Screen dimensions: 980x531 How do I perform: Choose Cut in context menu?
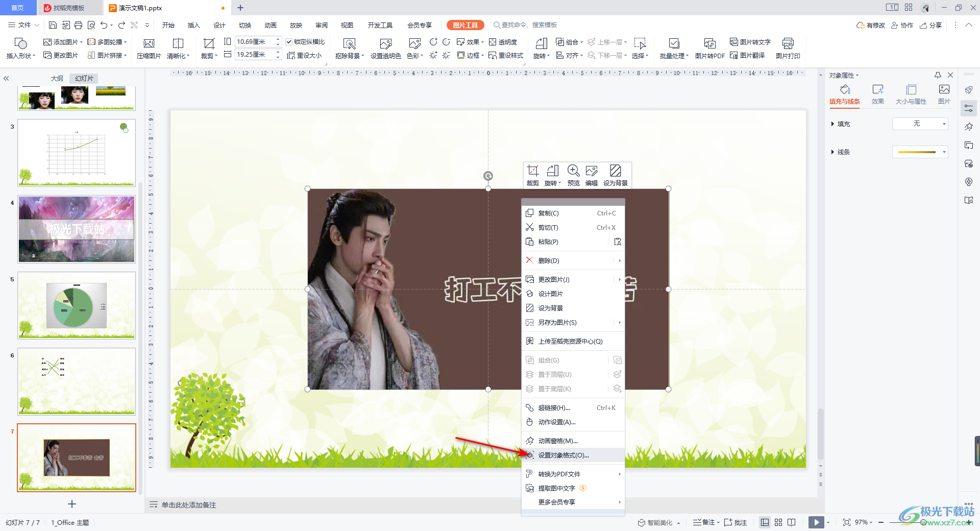click(x=573, y=228)
